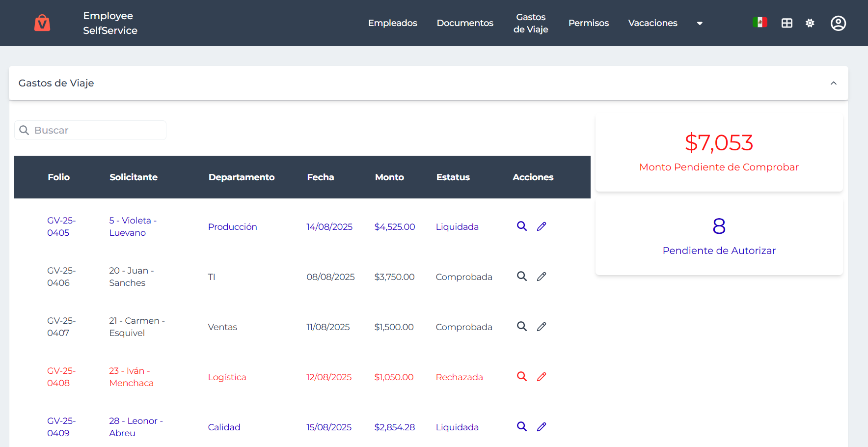
Task: Open the grid apps icon
Action: (x=787, y=23)
